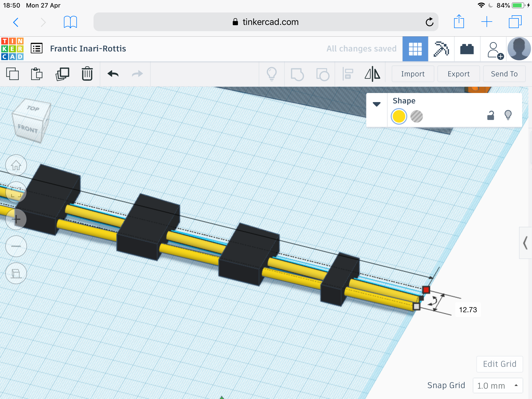Select the striped Hole swatch
532x399 pixels.
416,116
